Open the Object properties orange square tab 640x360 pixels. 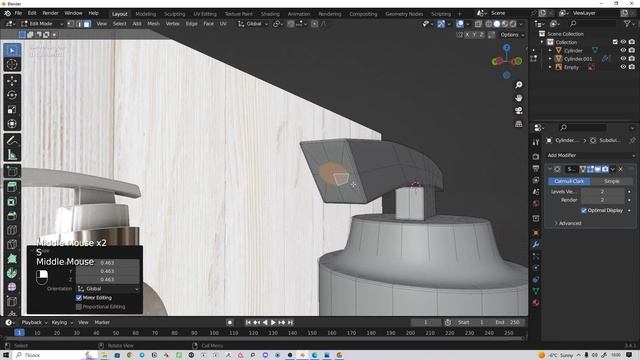pos(536,233)
